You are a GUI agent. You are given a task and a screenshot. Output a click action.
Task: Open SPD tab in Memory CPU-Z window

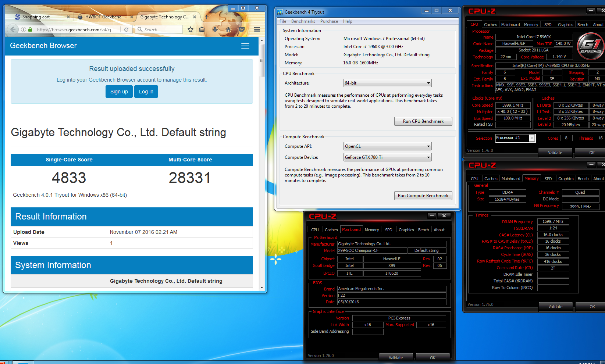click(548, 179)
